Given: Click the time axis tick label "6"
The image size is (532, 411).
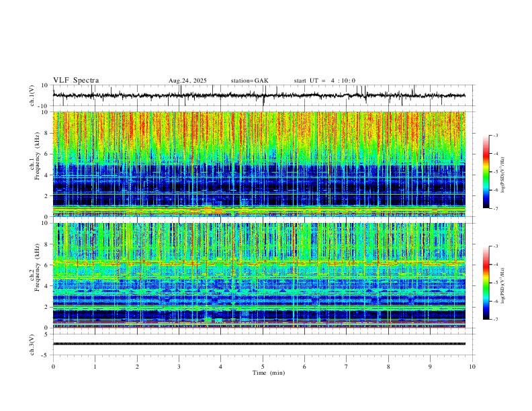Looking at the screenshot, I should click(x=305, y=367).
